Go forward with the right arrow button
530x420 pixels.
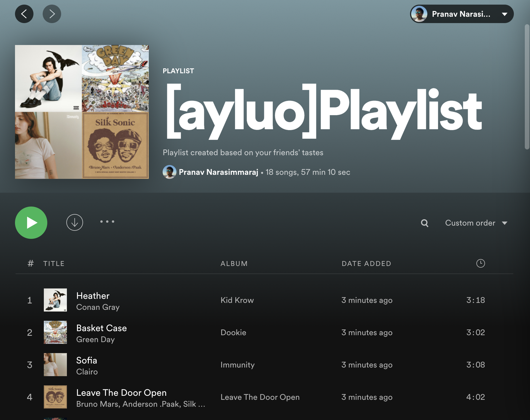(x=52, y=14)
